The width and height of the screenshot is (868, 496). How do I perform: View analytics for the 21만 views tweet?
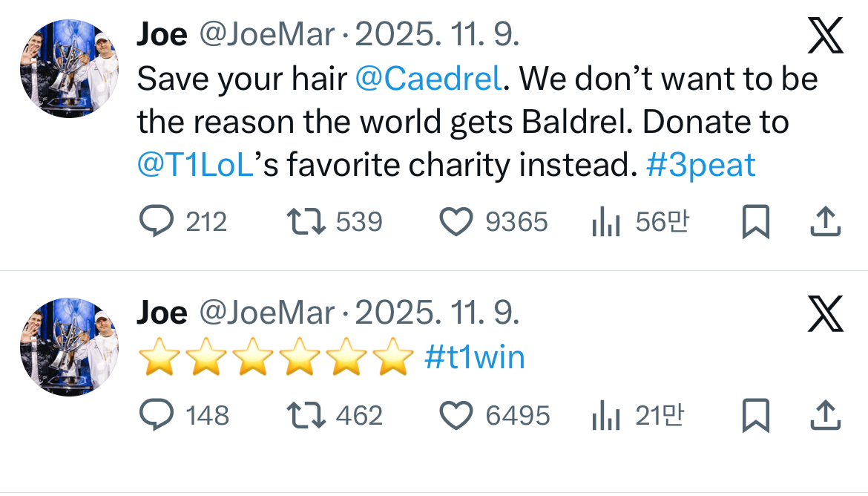(x=605, y=416)
